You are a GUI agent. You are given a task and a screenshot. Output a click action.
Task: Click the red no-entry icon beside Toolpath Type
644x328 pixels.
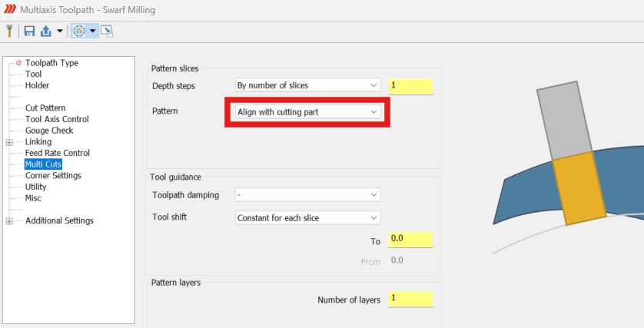[x=18, y=63]
